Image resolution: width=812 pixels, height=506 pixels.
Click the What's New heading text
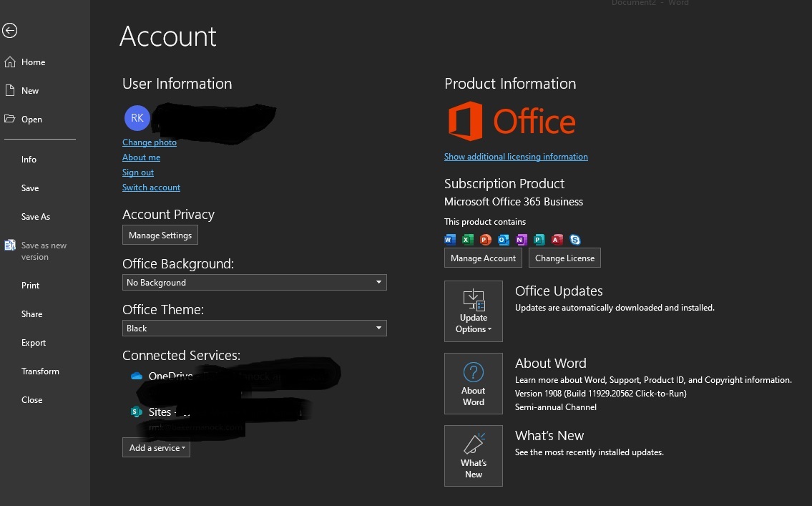(x=549, y=436)
